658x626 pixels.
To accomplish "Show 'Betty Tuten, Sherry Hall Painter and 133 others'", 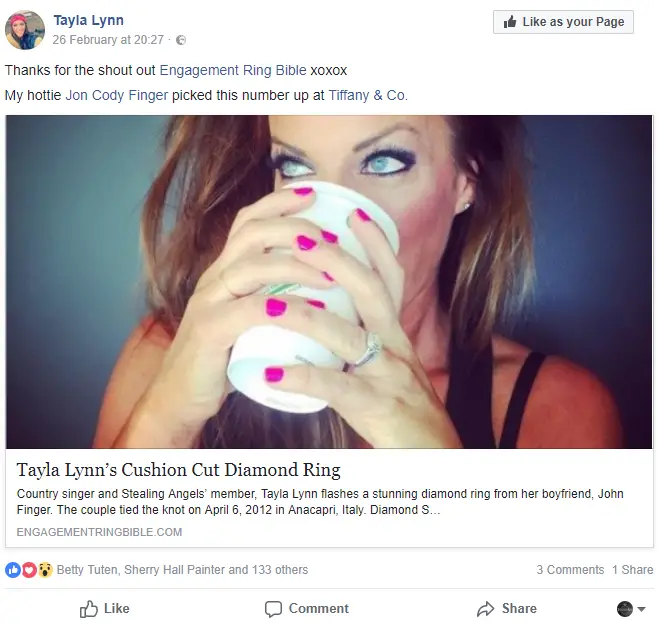I will (x=182, y=570).
